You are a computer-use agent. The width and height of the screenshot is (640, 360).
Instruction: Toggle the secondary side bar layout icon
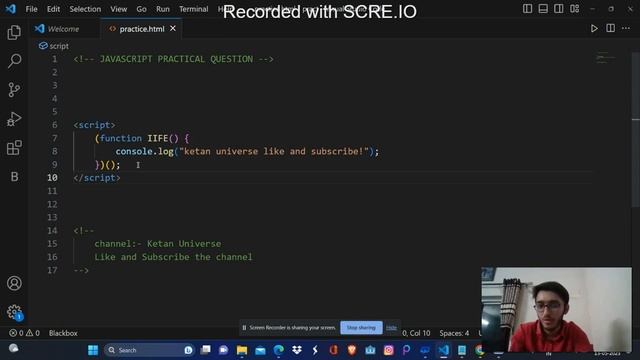(x=559, y=9)
